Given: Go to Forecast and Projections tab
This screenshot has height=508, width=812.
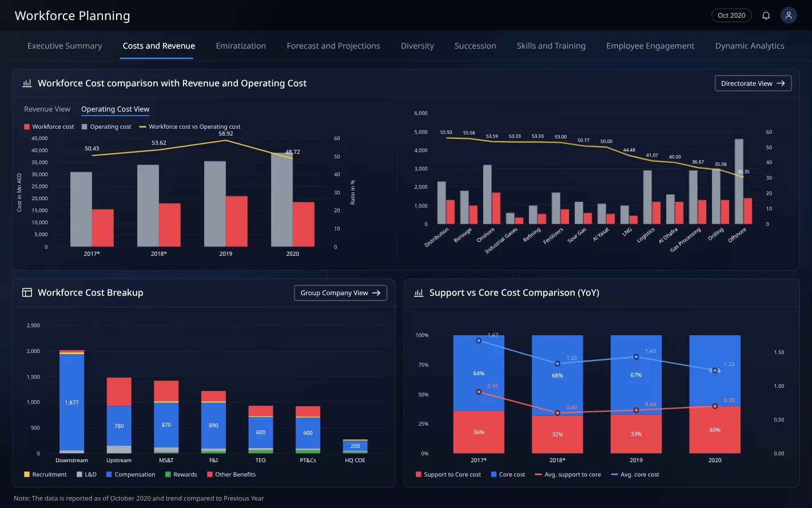Looking at the screenshot, I should tap(333, 46).
